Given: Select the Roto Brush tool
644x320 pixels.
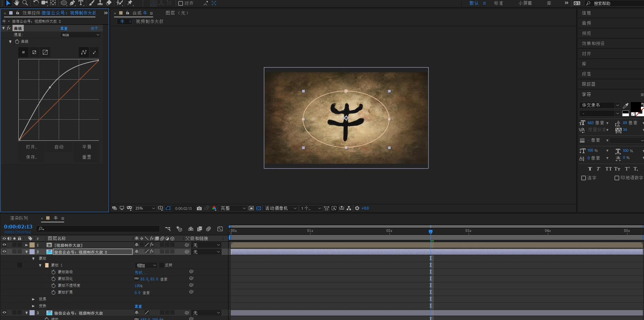Looking at the screenshot, I should [x=119, y=3].
